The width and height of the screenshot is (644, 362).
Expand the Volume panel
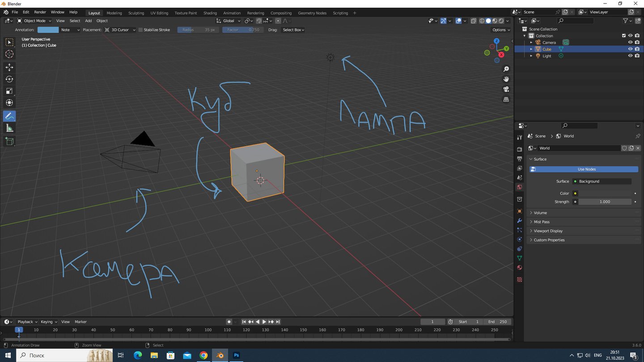(x=540, y=213)
